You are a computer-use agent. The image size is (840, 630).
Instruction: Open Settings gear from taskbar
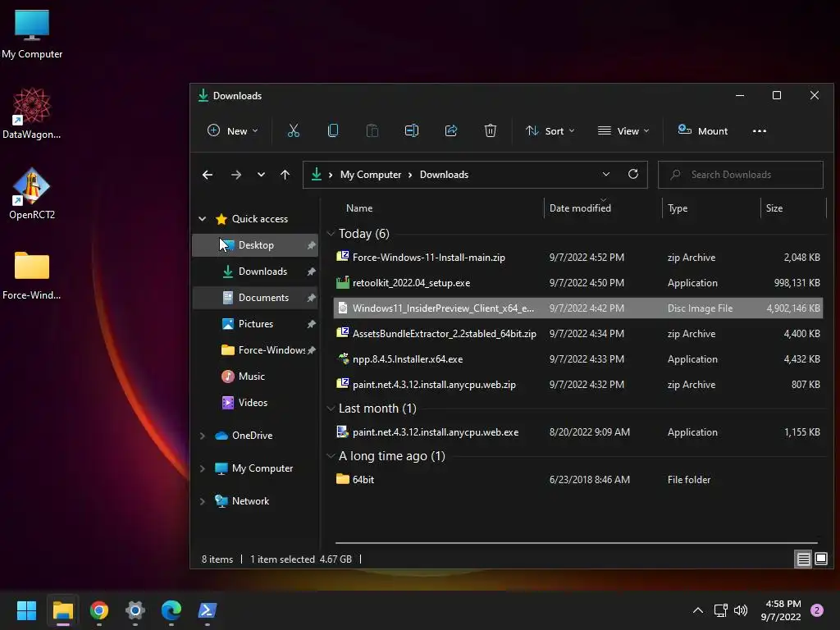135,610
